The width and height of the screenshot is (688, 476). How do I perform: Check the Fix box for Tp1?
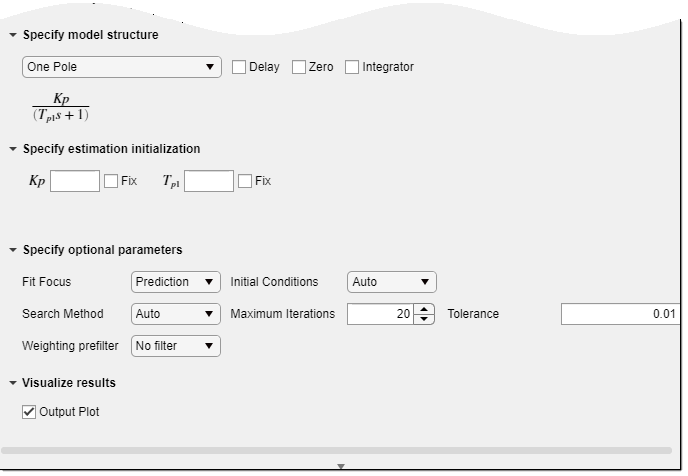coord(245,181)
